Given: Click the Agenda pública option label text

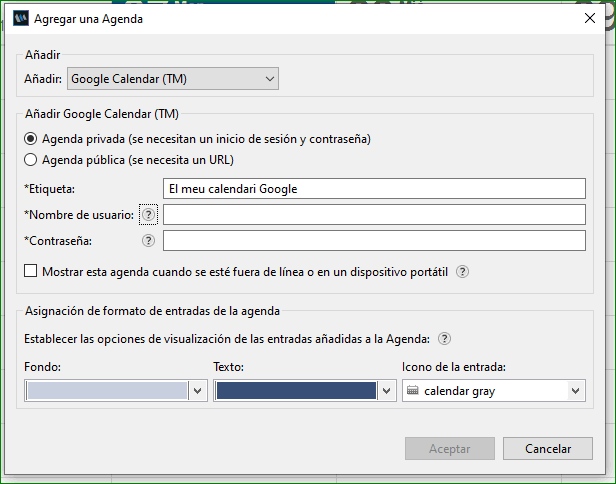Looking at the screenshot, I should click(x=138, y=160).
